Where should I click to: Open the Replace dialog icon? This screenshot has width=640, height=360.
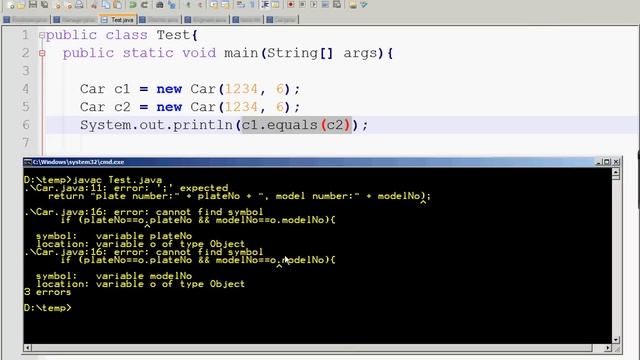coord(171,4)
